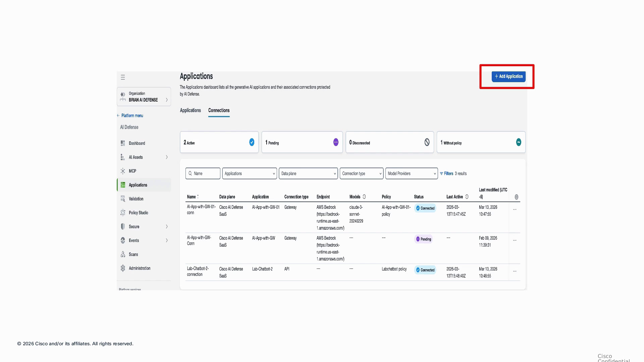644x362 pixels.
Task: Go back to Platform menu
Action: [x=130, y=116]
